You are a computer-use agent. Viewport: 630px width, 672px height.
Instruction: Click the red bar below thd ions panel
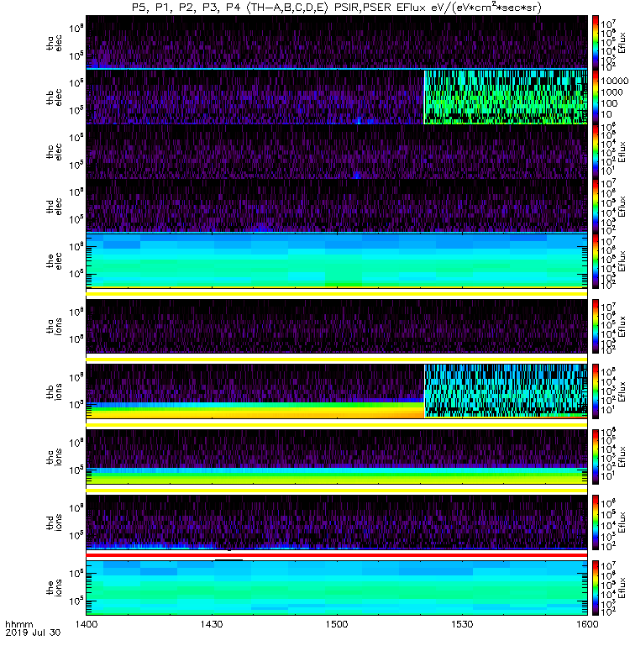(x=337, y=555)
